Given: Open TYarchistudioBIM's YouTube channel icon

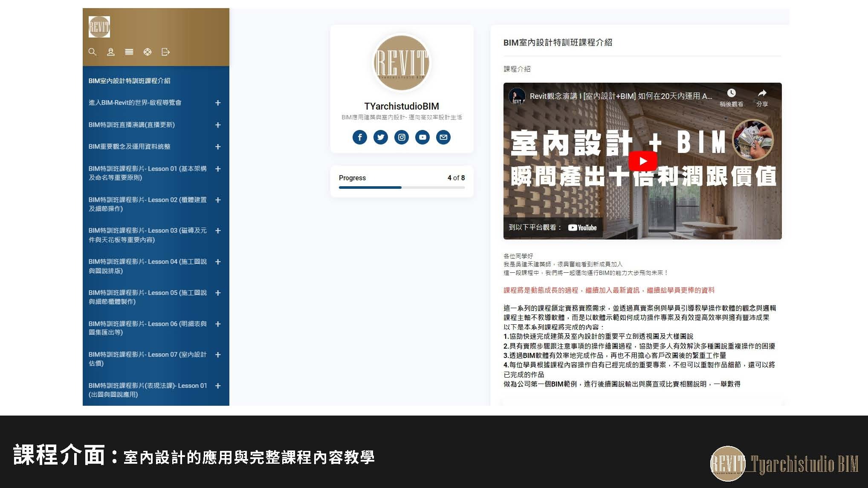Looking at the screenshot, I should [422, 137].
